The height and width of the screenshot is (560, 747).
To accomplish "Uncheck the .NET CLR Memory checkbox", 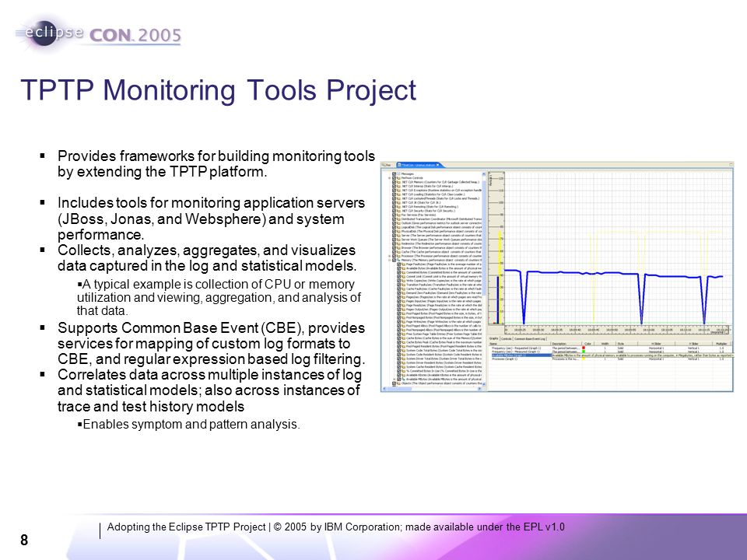I will click(x=394, y=182).
